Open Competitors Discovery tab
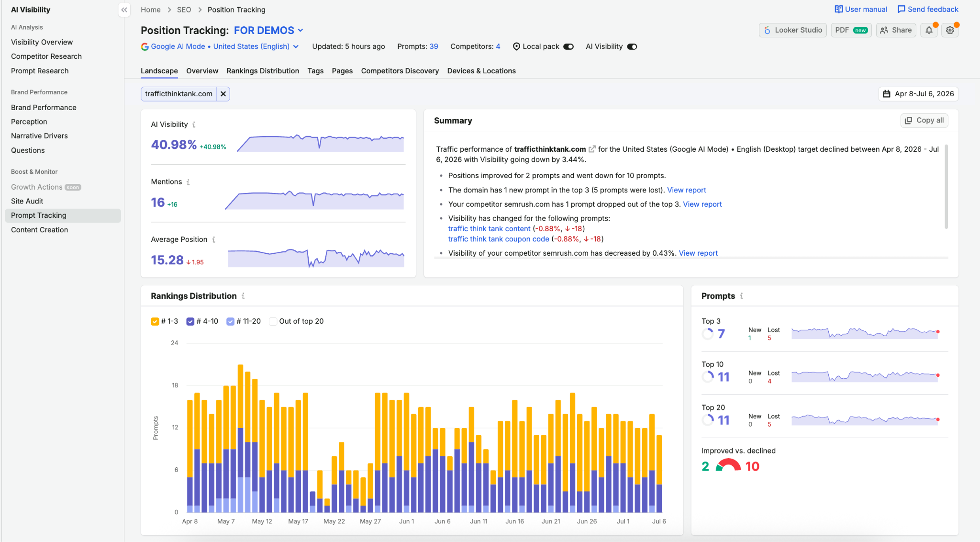The height and width of the screenshot is (542, 980). point(400,71)
